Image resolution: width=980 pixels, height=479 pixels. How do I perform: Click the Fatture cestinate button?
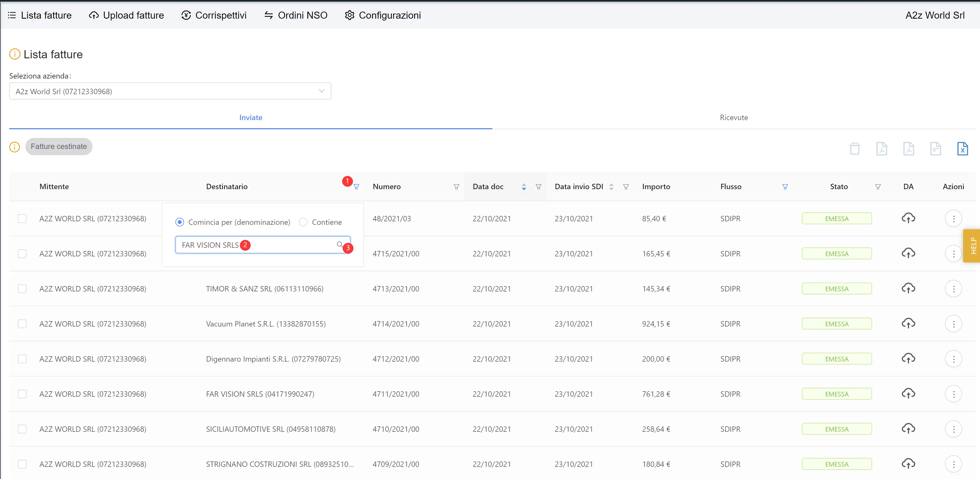59,147
